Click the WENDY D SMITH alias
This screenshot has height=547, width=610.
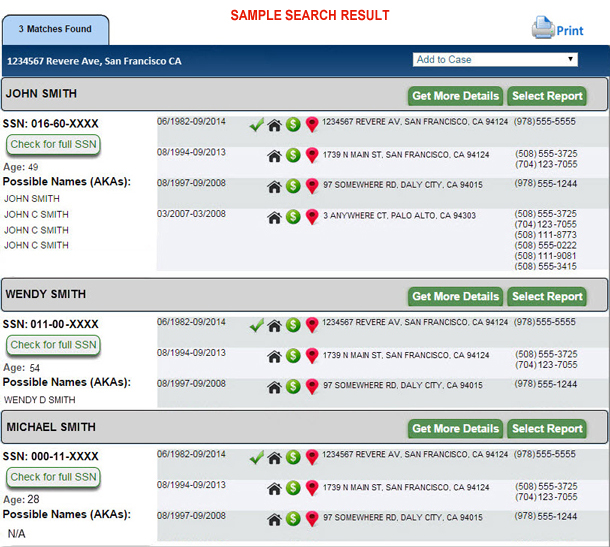pyautogui.click(x=40, y=400)
